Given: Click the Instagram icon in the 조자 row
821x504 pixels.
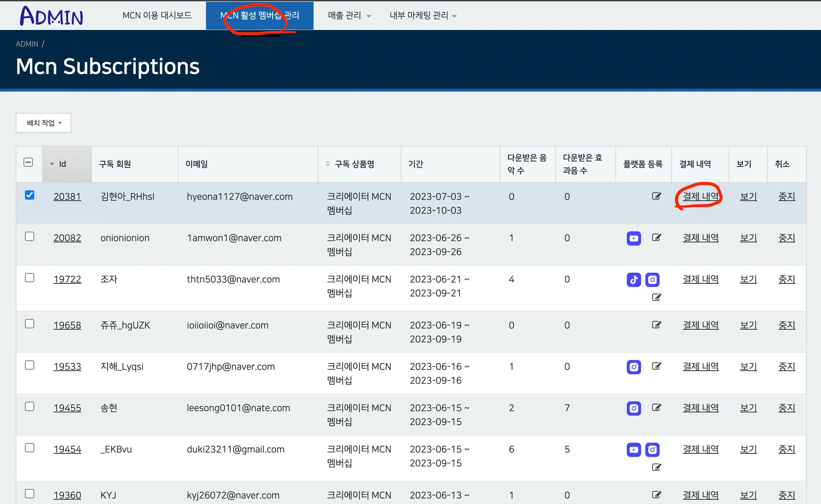Looking at the screenshot, I should coord(652,279).
